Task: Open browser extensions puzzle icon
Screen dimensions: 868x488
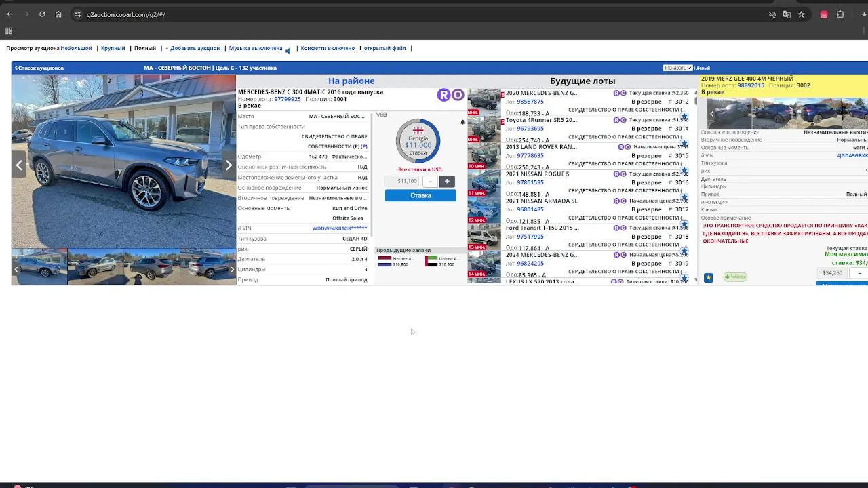Action: click(x=840, y=14)
